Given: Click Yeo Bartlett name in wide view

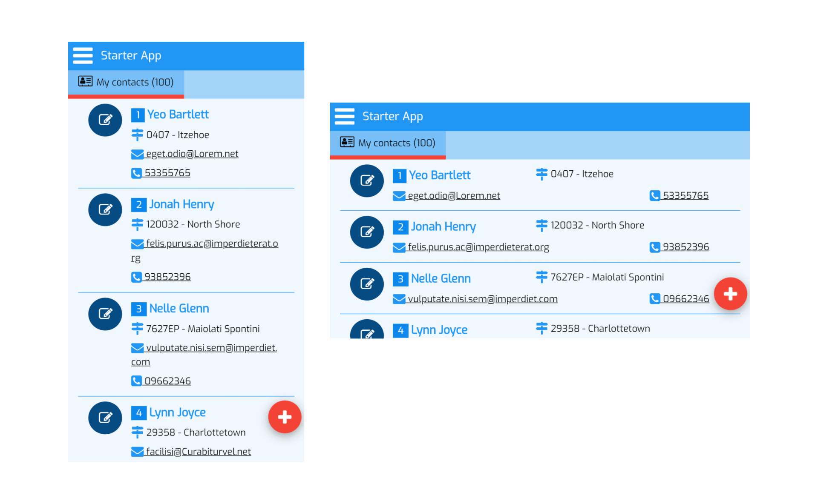Looking at the screenshot, I should [440, 175].
